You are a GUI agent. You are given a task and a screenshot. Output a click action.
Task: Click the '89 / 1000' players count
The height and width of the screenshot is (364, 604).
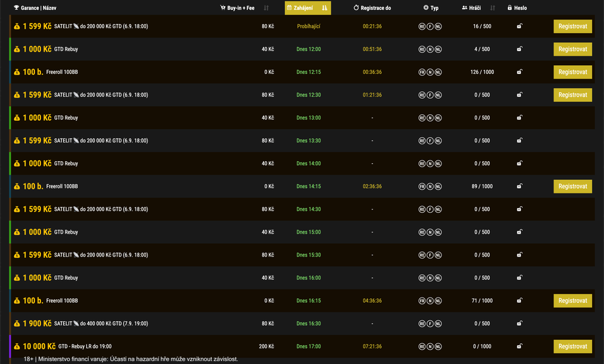point(482,186)
